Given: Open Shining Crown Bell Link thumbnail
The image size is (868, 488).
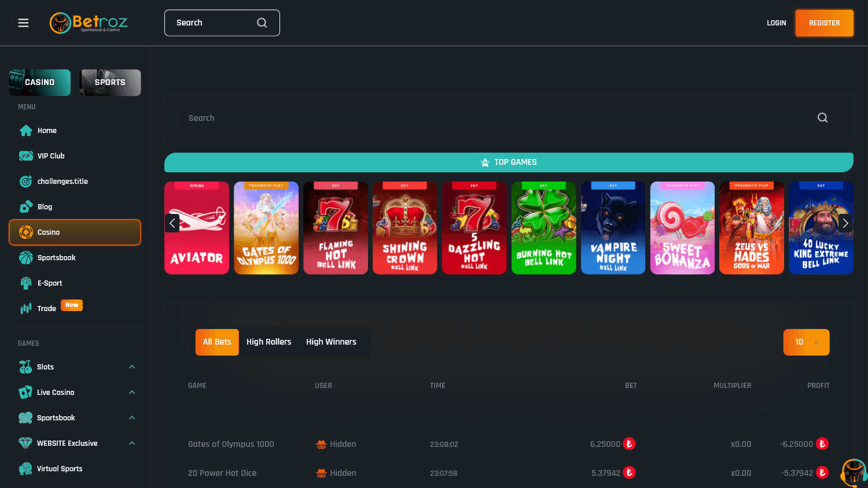Looking at the screenshot, I should 405,228.
